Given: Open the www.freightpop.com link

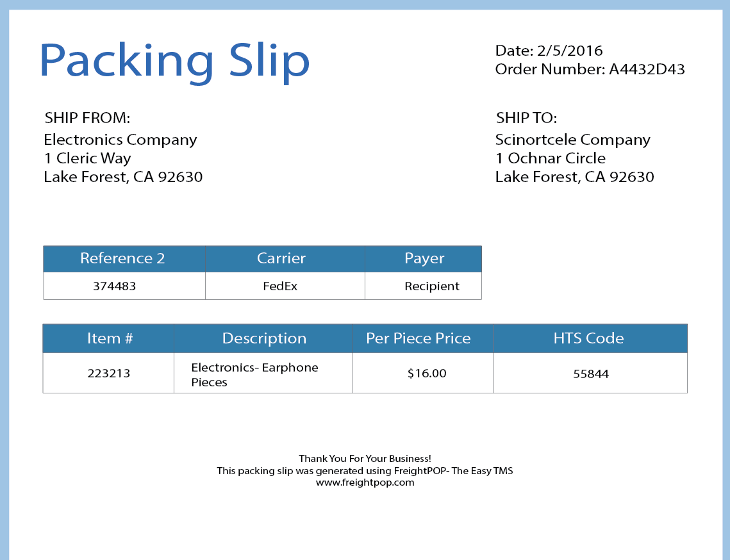Looking at the screenshot, I should pyautogui.click(x=365, y=482).
